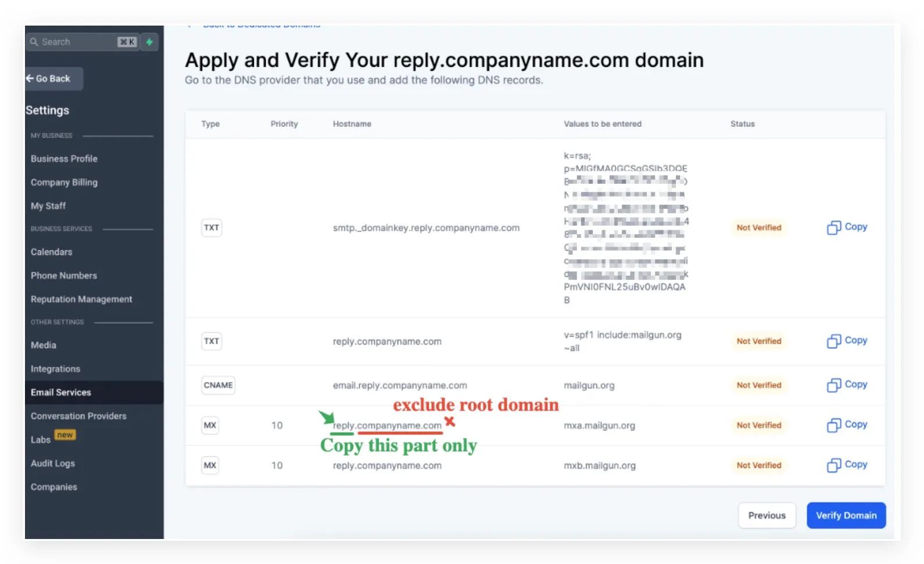Open Company Billing settings
This screenshot has width=924, height=564.
point(64,183)
